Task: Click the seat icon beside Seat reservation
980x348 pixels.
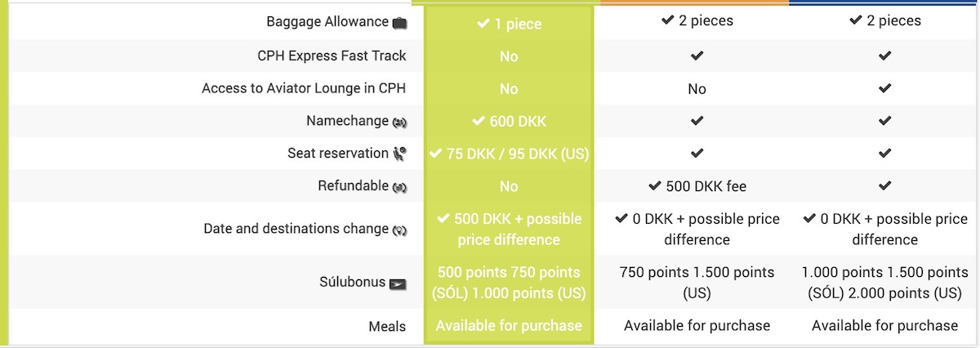Action: (x=399, y=153)
